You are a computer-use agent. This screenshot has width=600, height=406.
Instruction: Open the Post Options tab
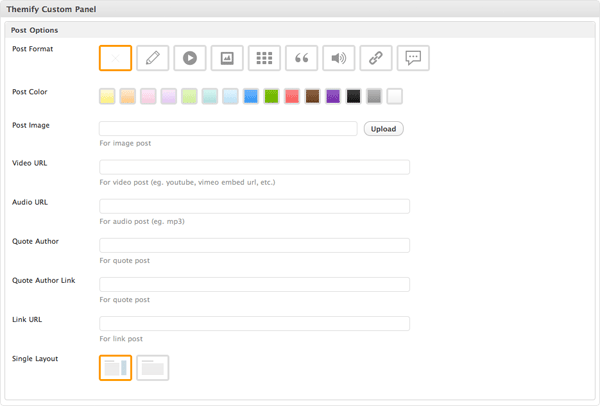coord(34,30)
